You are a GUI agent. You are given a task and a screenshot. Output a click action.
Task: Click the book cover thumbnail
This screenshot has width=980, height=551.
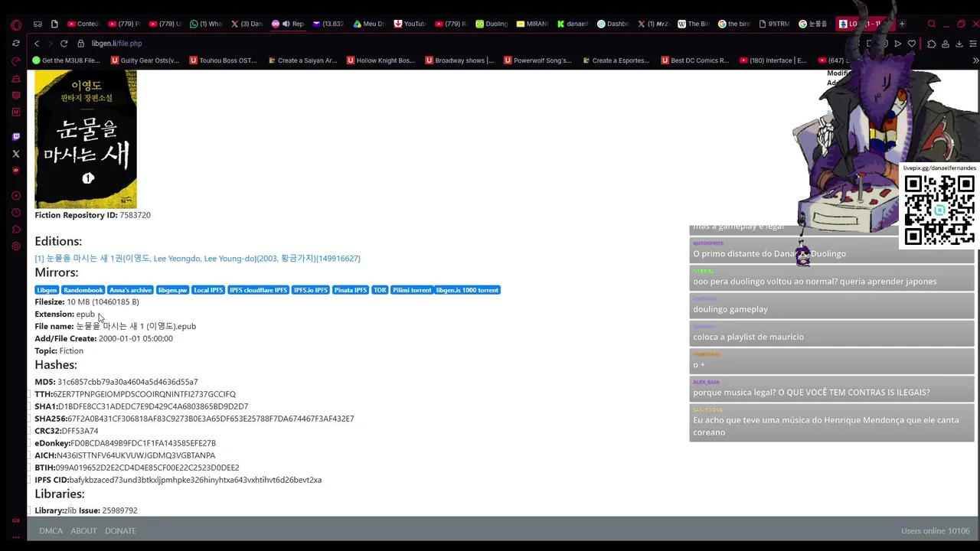pyautogui.click(x=86, y=139)
